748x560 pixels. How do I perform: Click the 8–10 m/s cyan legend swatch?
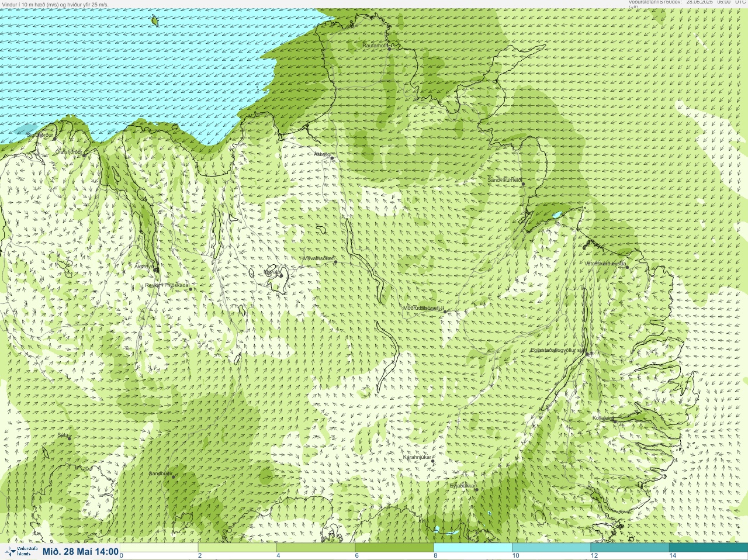click(x=473, y=548)
